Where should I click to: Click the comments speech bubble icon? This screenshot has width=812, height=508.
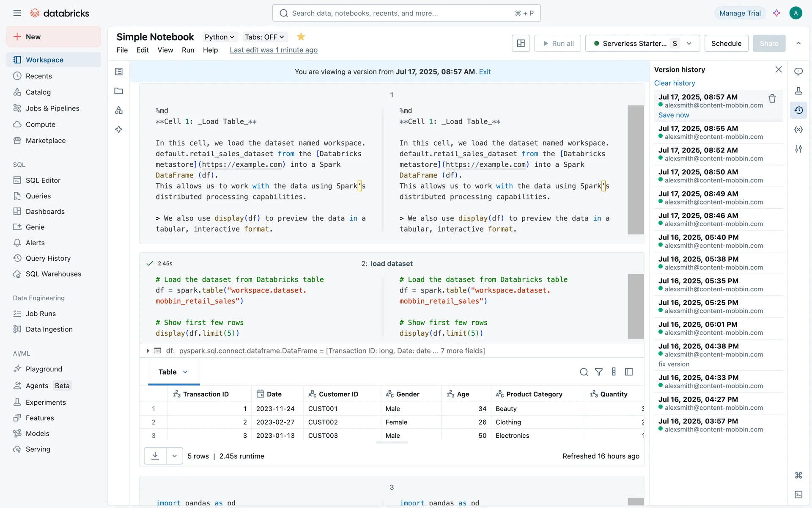coord(798,72)
